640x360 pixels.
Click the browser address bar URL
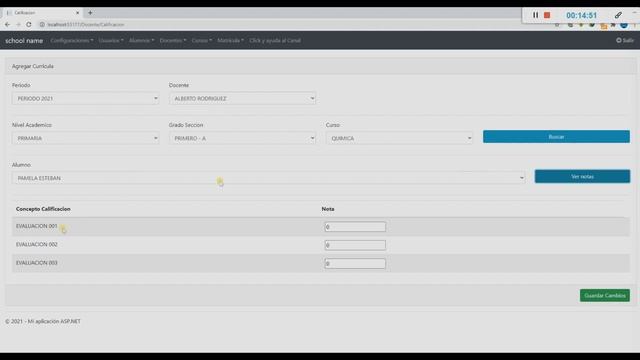click(86, 24)
